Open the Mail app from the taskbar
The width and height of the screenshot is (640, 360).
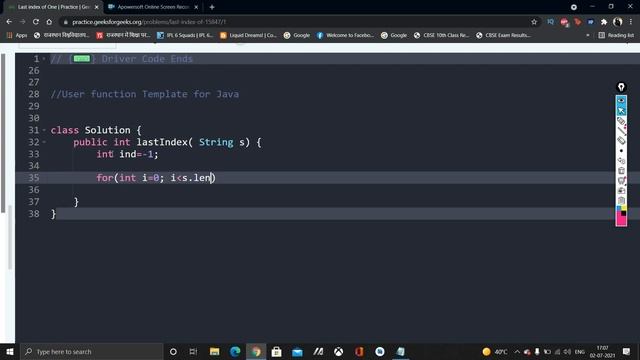pyautogui.click(x=297, y=351)
